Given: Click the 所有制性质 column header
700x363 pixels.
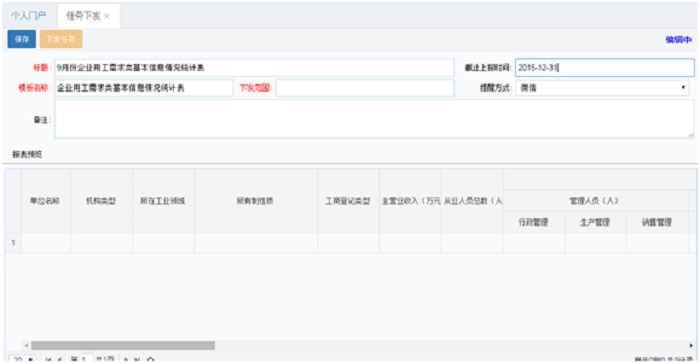Looking at the screenshot, I should (255, 201).
